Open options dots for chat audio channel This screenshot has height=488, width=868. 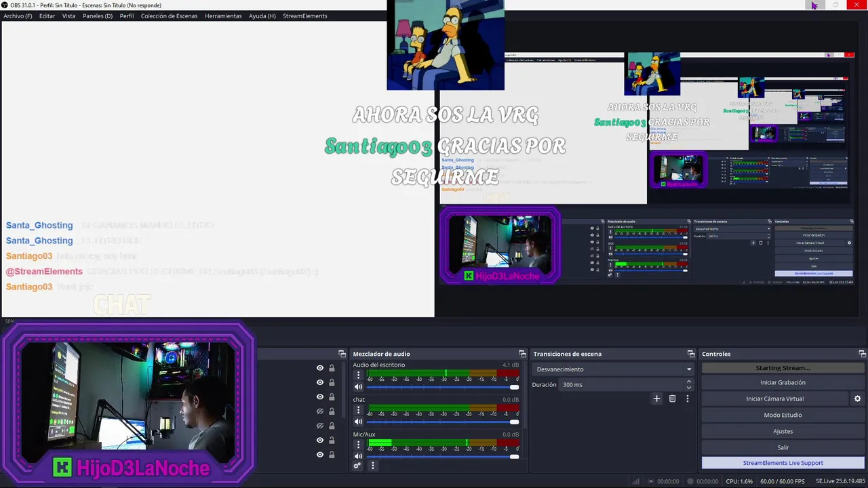pyautogui.click(x=359, y=409)
